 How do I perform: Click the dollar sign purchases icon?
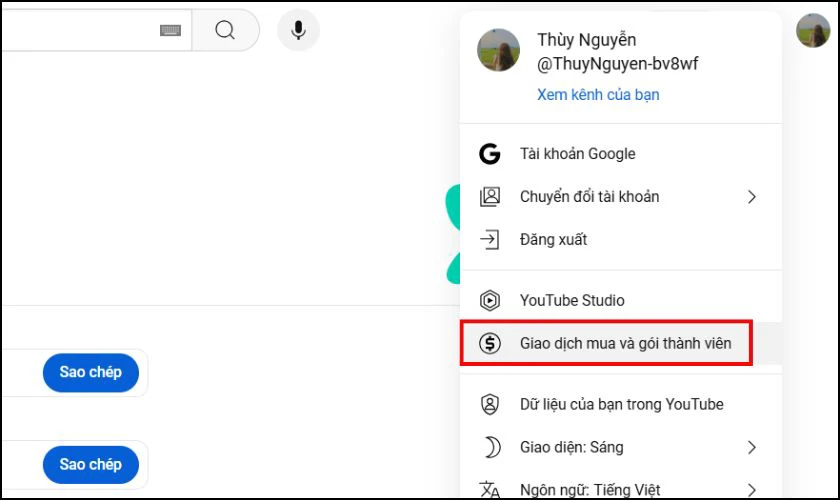tap(490, 344)
